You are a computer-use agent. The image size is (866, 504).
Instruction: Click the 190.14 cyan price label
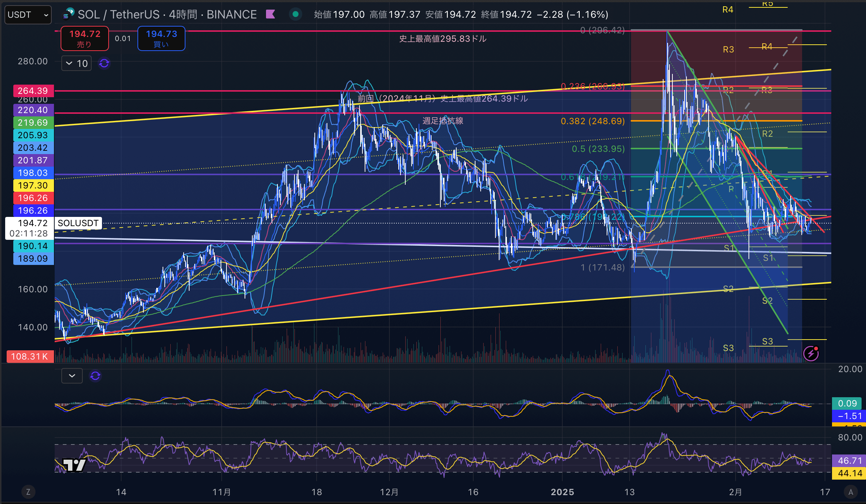coord(33,246)
